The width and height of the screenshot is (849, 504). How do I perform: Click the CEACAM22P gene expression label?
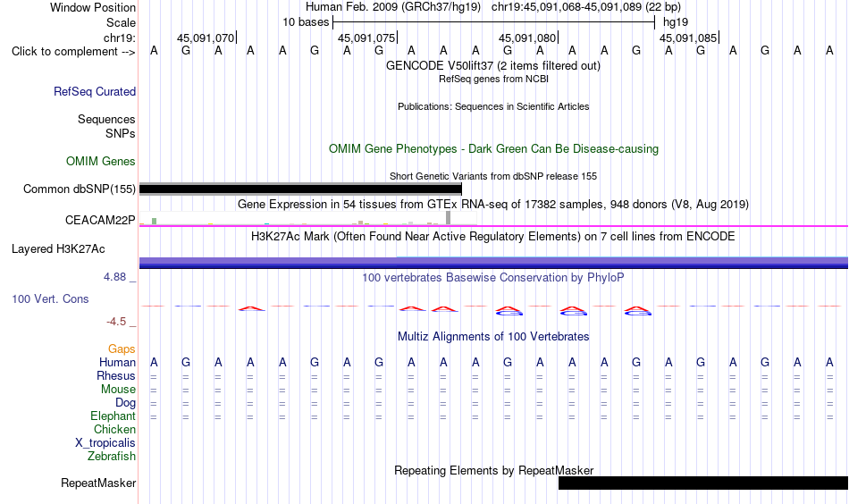pyautogui.click(x=100, y=221)
